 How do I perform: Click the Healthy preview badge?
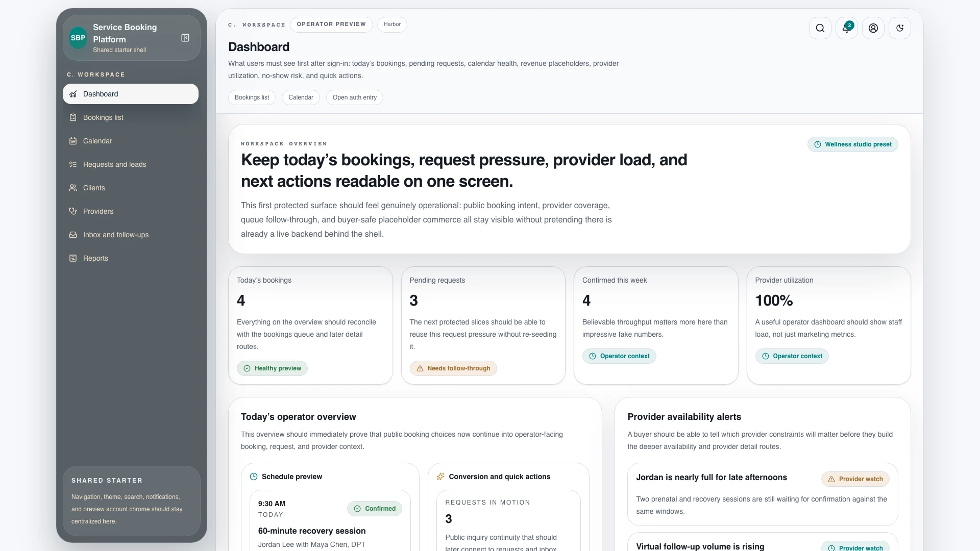pos(272,368)
